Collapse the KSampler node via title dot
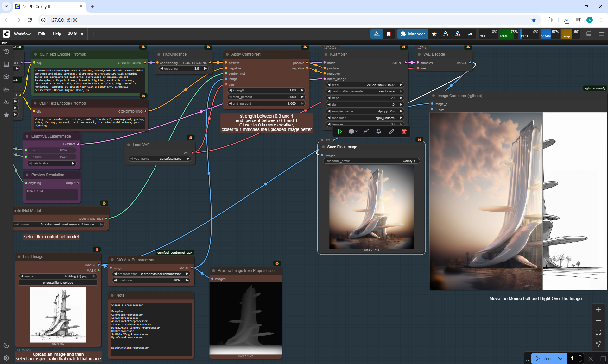 (x=326, y=54)
